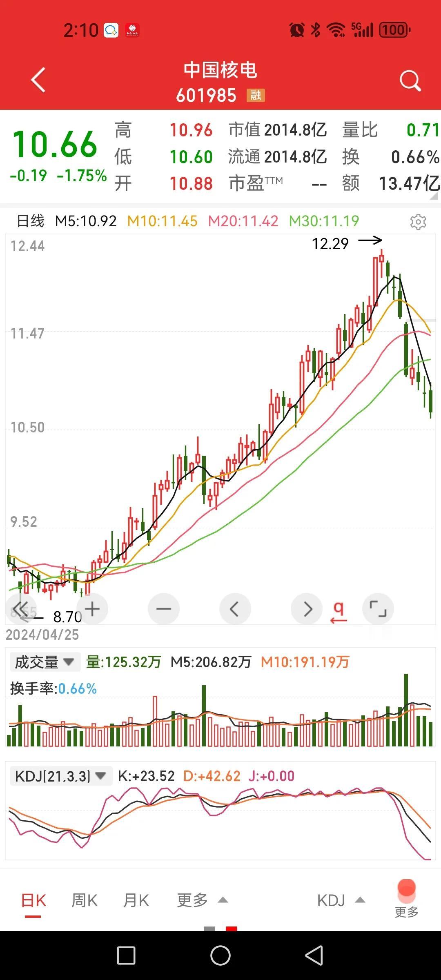Go back with the top-left arrow
441x980 pixels.
[38, 80]
